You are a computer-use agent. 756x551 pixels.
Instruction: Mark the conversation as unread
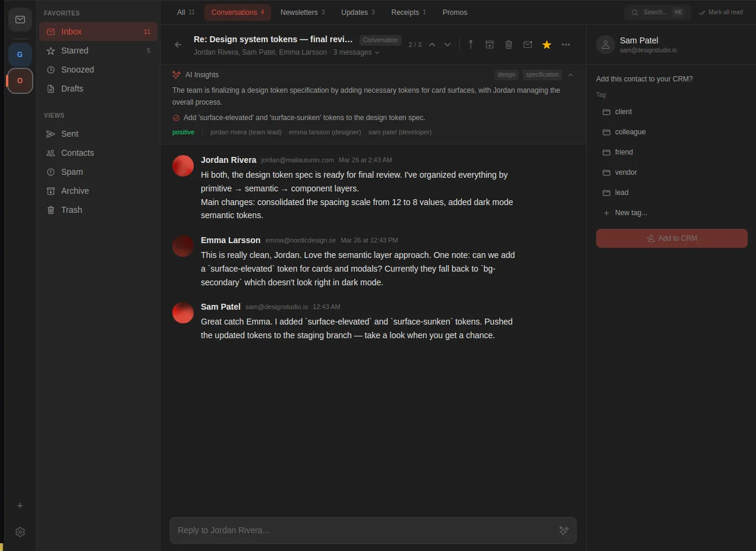[528, 44]
